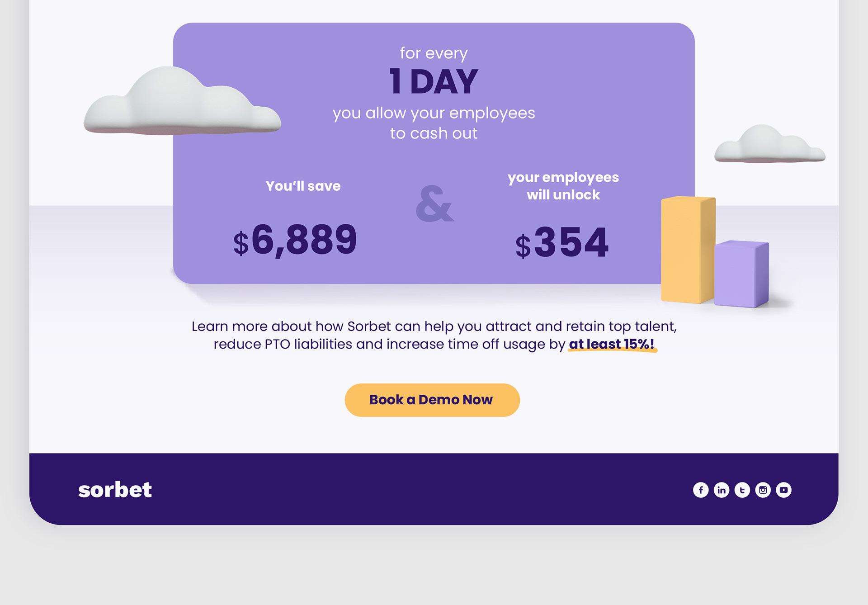
Task: Click the '1 DAY' heading
Action: pyautogui.click(x=434, y=82)
